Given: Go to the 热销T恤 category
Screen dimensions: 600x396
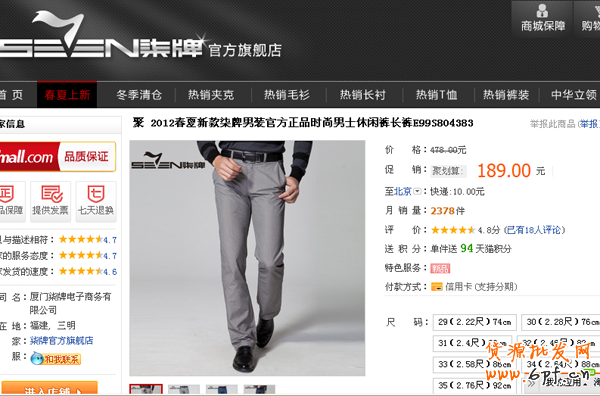Looking at the screenshot, I should 437,95.
